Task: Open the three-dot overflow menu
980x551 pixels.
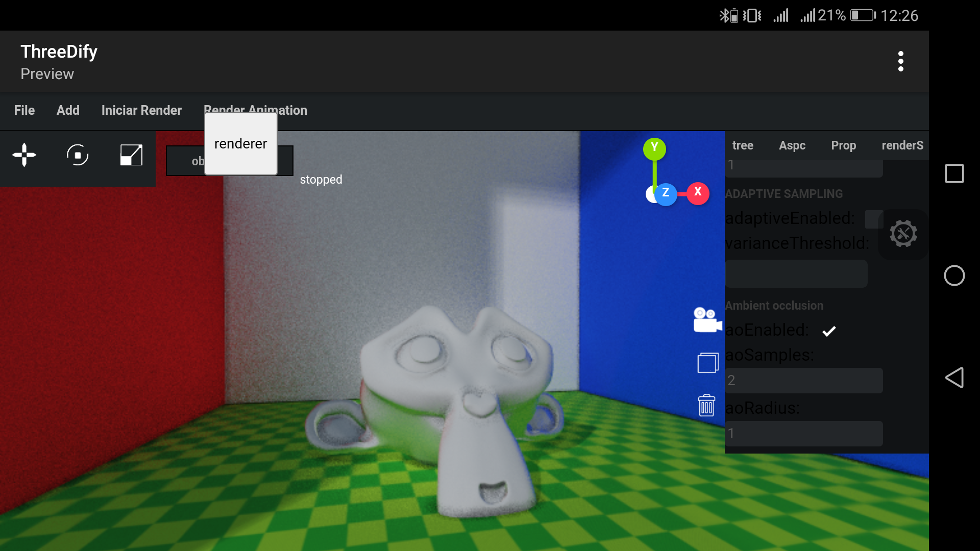Action: point(900,61)
